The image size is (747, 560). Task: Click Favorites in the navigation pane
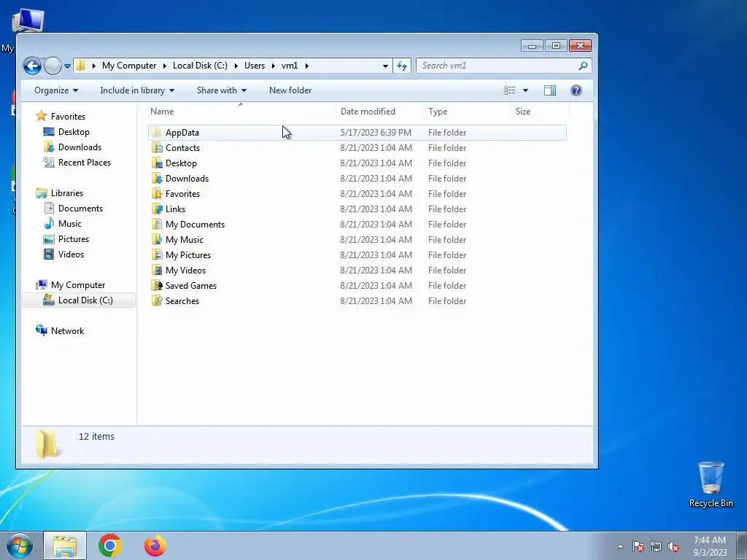tap(61, 116)
